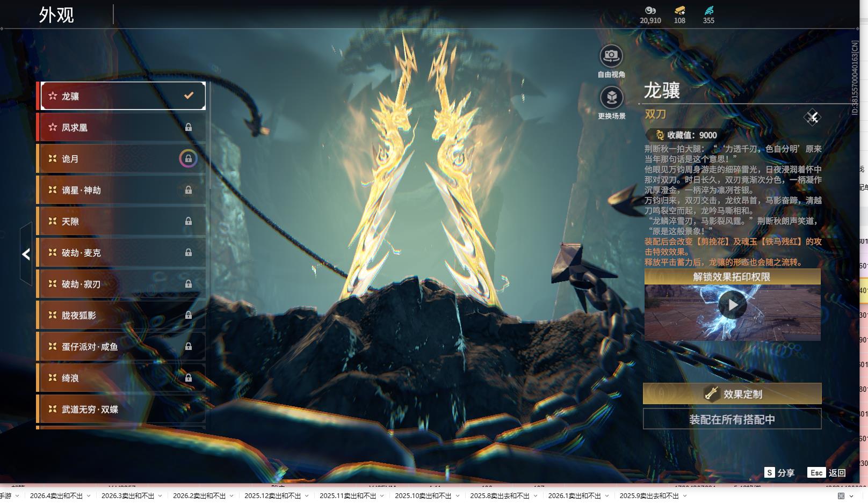Click 装配在所有搭配中 button
Screen dimensions: 868x504
(732, 419)
